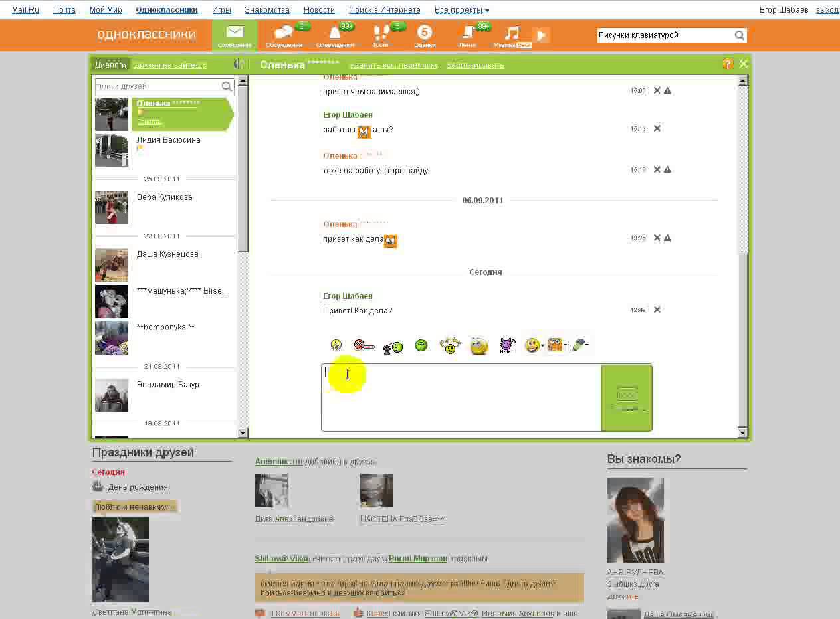Viewport: 840px width, 619px height.
Task: Delete the message 'тоже на работу скоро пайду'
Action: (657, 169)
